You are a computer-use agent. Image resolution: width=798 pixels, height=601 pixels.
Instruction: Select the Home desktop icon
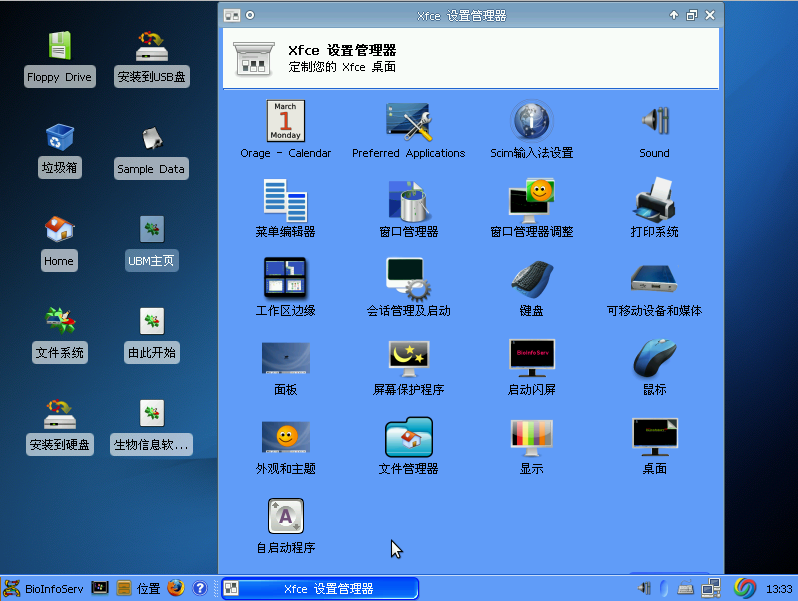(x=59, y=243)
